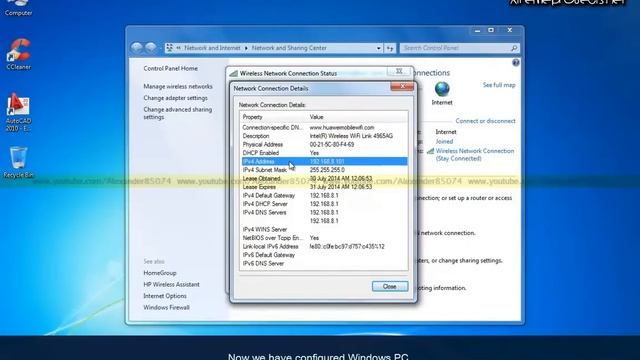Maximize the Control Panel window
This screenshot has width=640, height=360.
point(491,31)
